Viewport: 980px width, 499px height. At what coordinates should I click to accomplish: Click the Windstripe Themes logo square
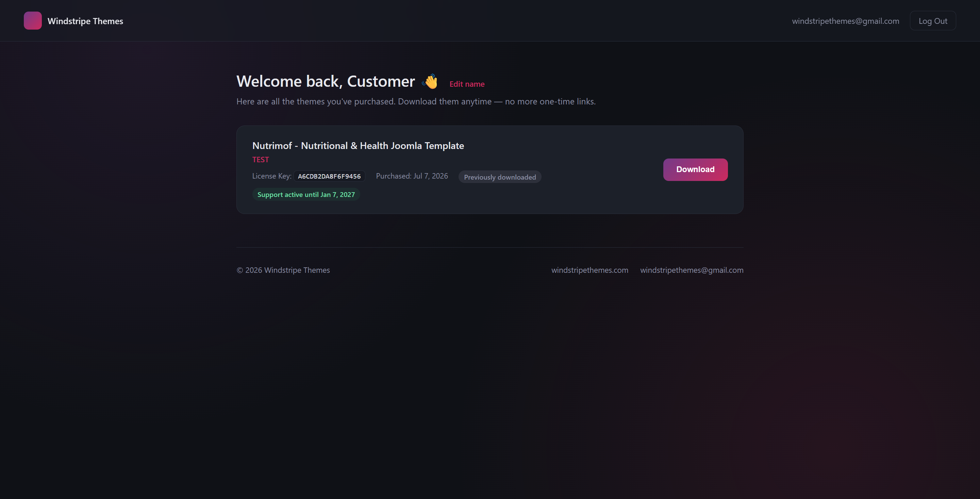click(33, 20)
